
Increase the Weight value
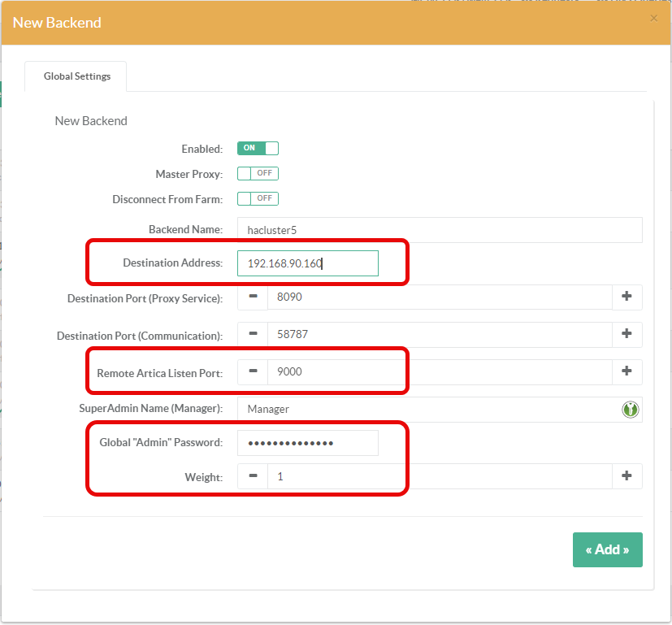[x=626, y=476]
